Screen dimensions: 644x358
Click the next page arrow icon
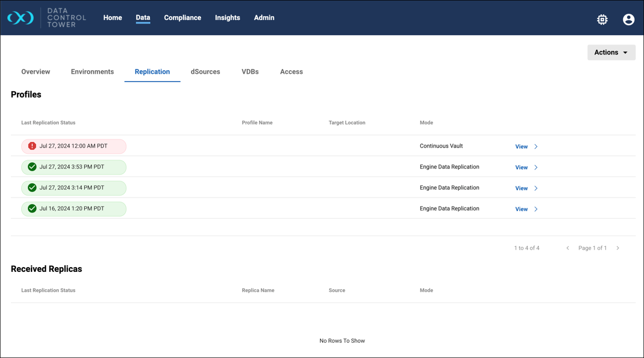[x=617, y=248]
